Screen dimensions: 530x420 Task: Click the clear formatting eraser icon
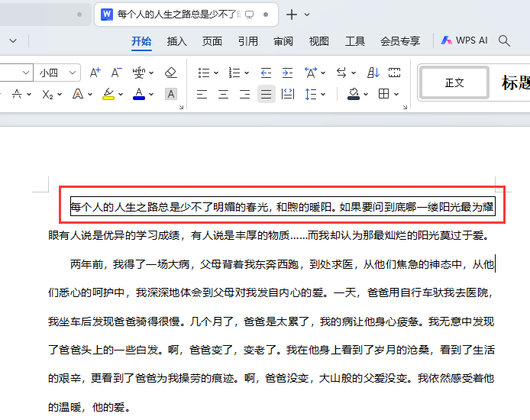pyautogui.click(x=171, y=73)
